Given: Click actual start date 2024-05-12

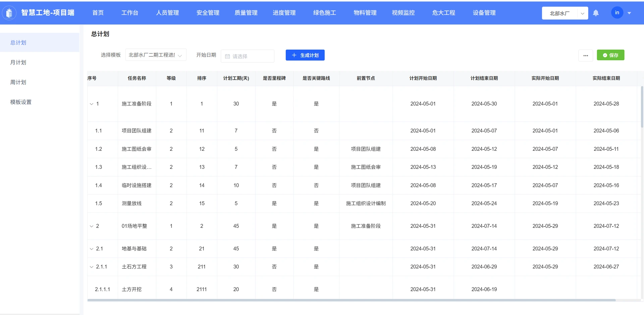Looking at the screenshot, I should click(545, 167).
